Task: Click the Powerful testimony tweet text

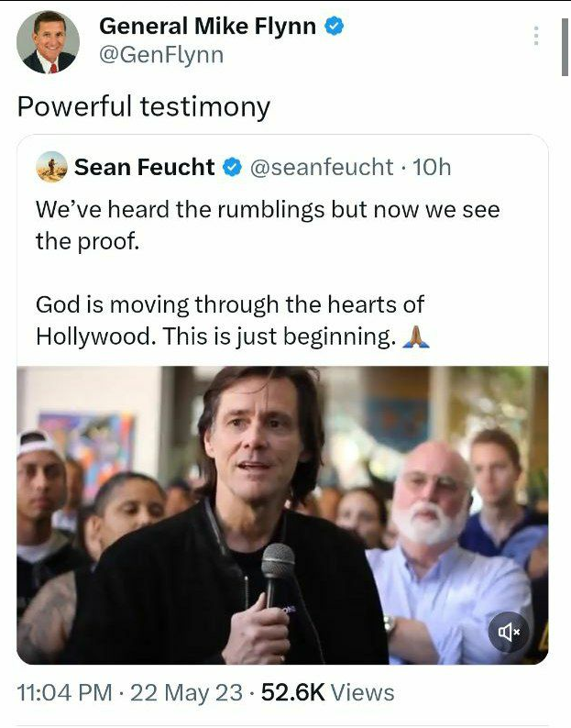Action: (144, 106)
